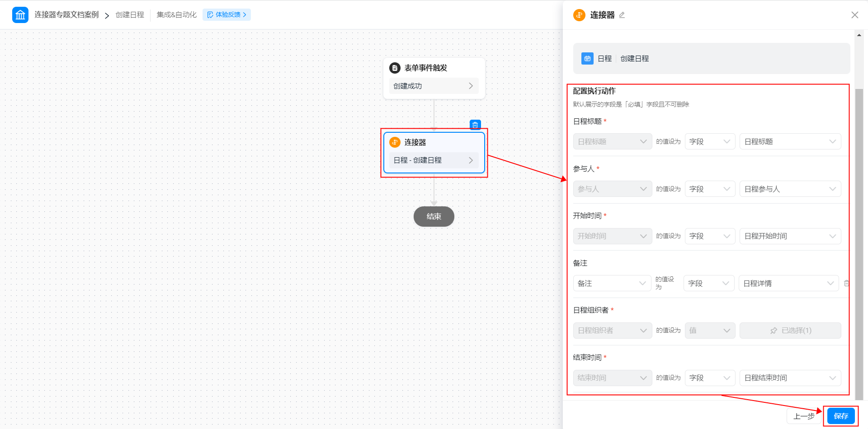Switch to 集成&自动化 tab

click(x=176, y=15)
